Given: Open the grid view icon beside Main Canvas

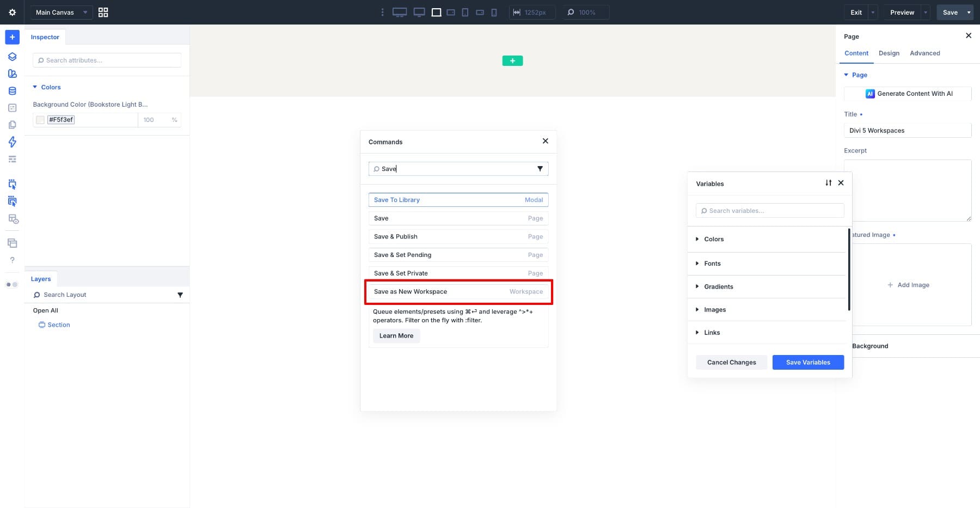Looking at the screenshot, I should pyautogui.click(x=103, y=12).
